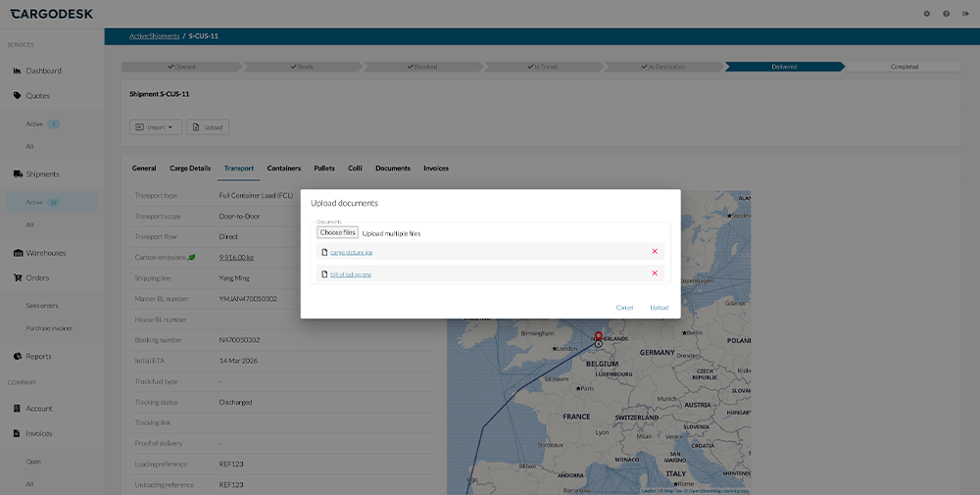Go back to the Active Shipments breadcrumb
Image resolution: width=980 pixels, height=495 pixels.
155,36
